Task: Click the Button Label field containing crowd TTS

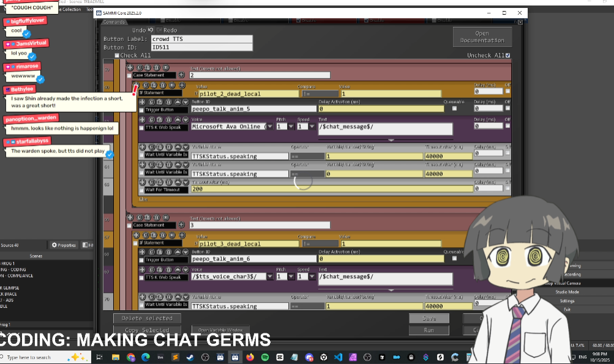Action: click(201, 39)
